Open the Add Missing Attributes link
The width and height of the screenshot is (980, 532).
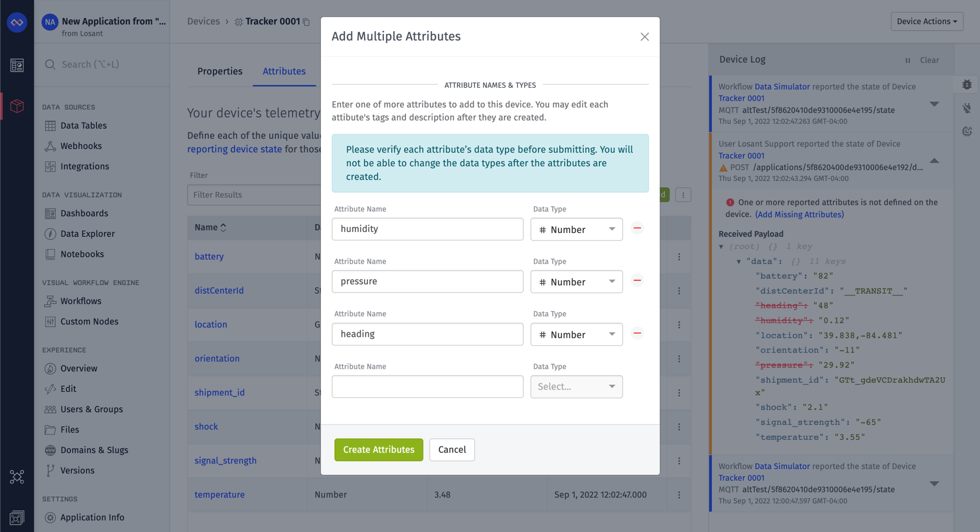click(x=800, y=214)
